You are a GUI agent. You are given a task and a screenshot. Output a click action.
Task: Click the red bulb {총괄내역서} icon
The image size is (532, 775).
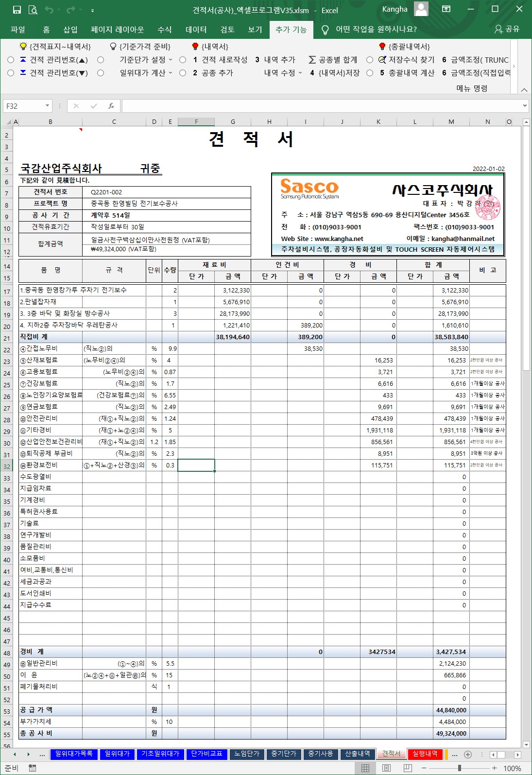[x=382, y=46]
